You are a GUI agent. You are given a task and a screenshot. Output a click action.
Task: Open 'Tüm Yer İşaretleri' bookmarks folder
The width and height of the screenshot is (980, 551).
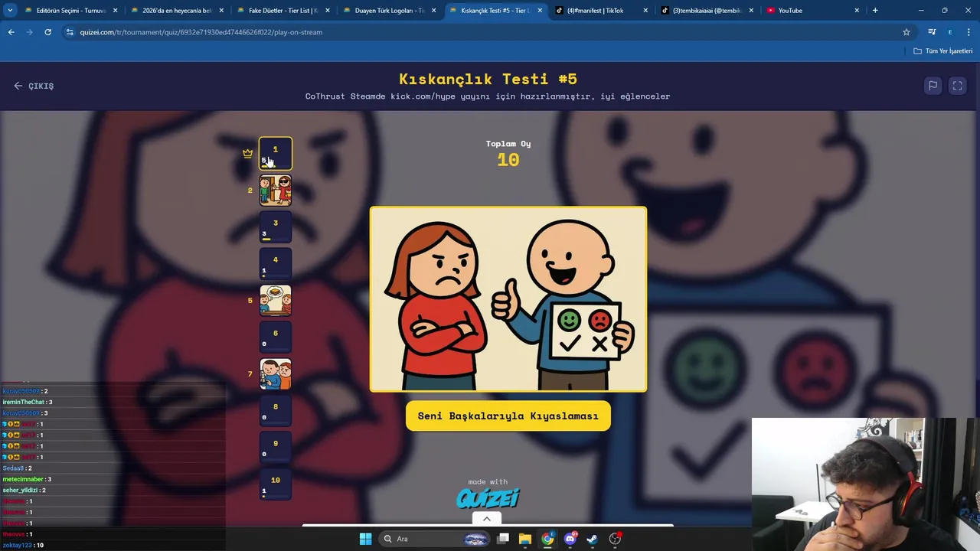point(943,51)
